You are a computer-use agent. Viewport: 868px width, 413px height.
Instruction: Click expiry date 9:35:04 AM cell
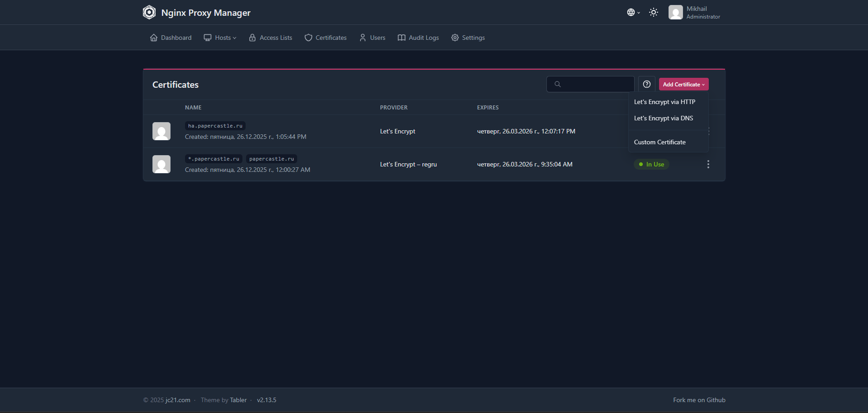pos(525,164)
